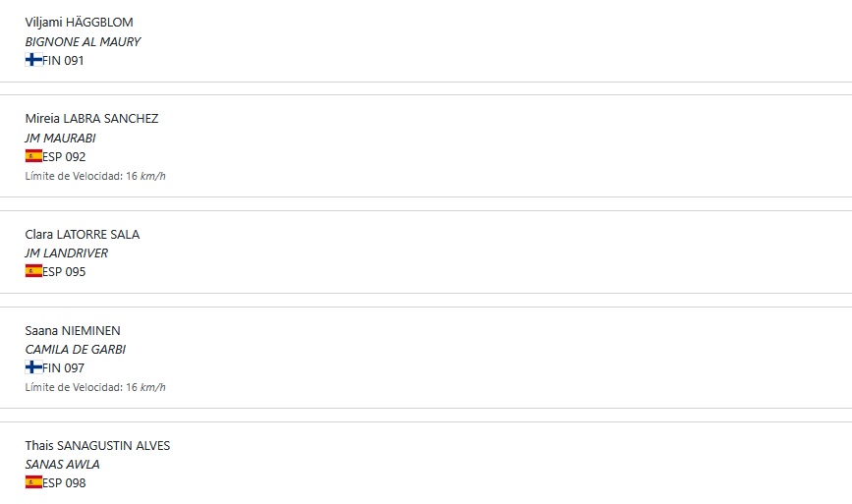Click the ESP 095 bib number
This screenshot has height=504, width=852.
click(65, 271)
